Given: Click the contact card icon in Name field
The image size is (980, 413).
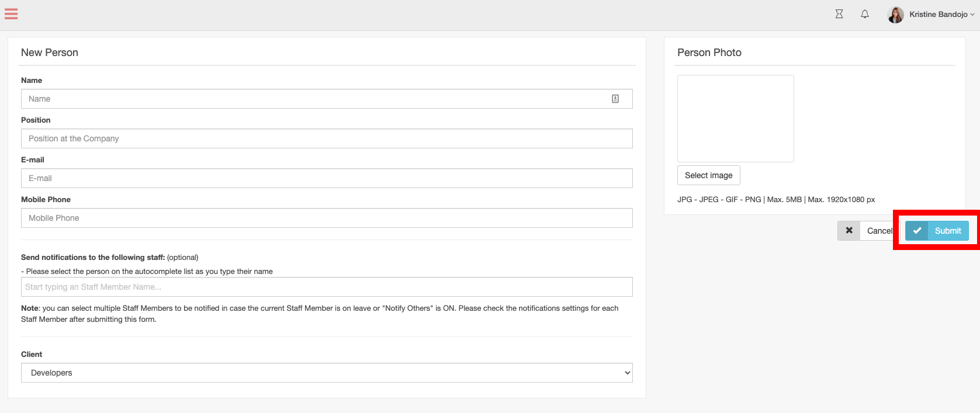Looking at the screenshot, I should point(615,99).
